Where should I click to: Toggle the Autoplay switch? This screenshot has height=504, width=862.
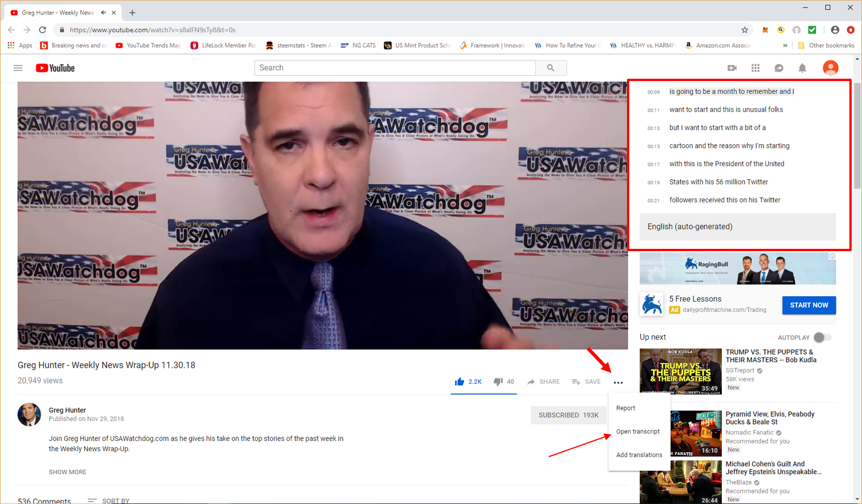coord(822,337)
